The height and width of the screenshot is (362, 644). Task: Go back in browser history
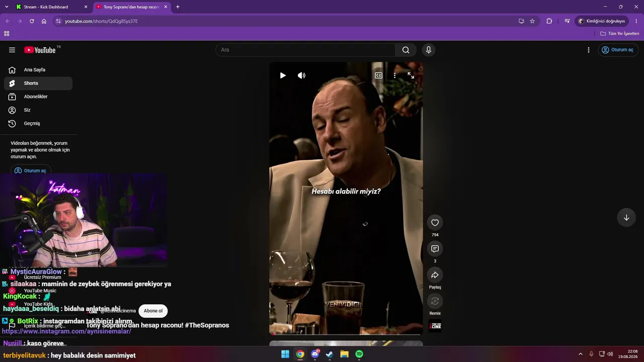click(x=8, y=21)
